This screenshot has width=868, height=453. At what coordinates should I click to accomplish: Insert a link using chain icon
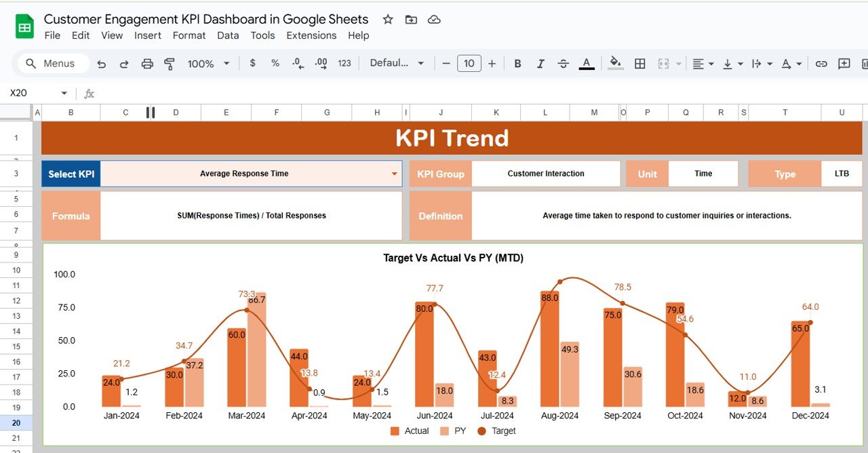pyautogui.click(x=821, y=64)
